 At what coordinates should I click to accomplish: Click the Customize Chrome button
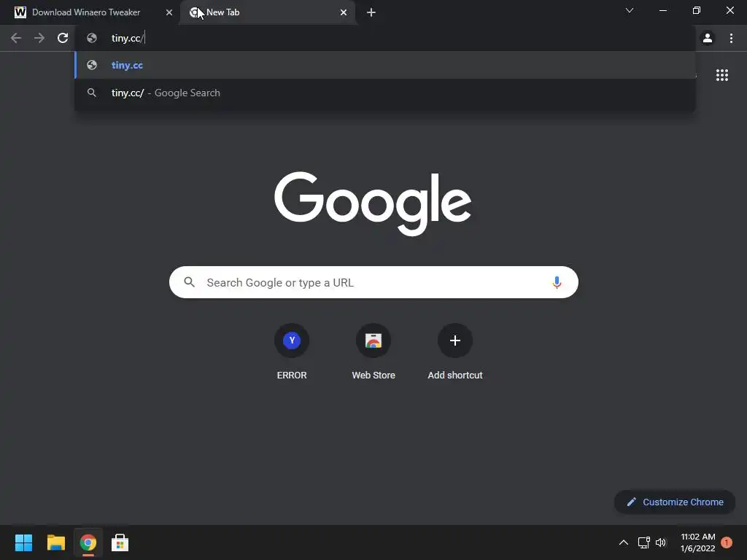click(675, 502)
